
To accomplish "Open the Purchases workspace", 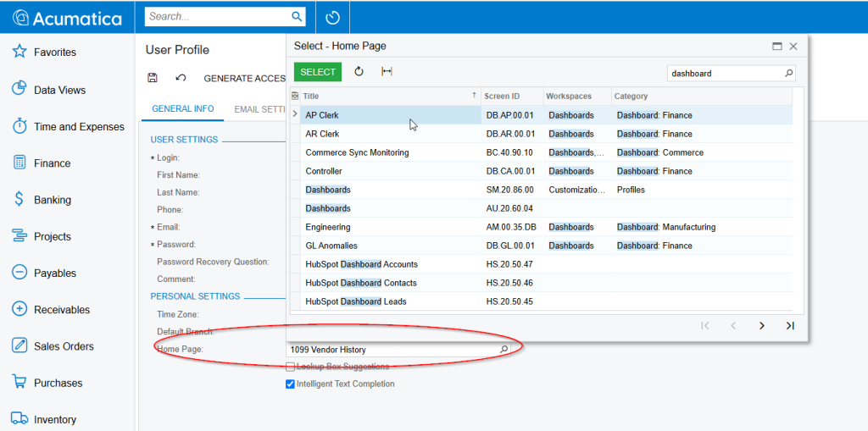I will point(47,383).
